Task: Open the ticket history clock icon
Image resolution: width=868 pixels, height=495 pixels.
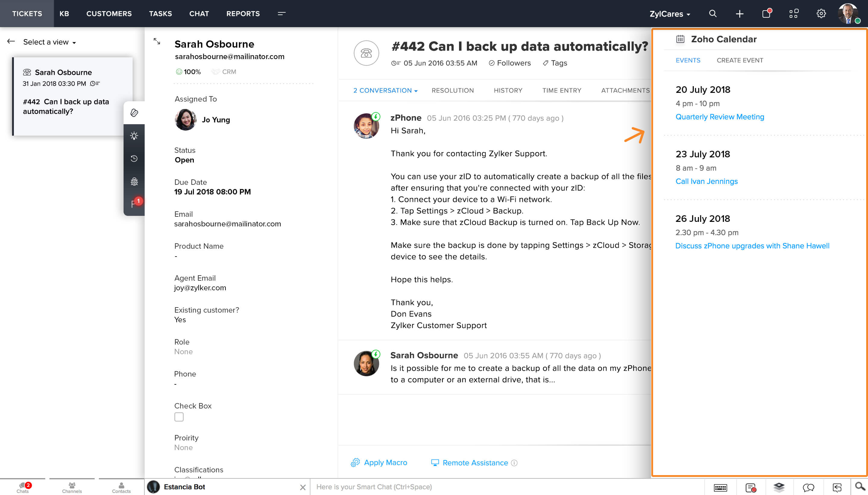Action: tap(134, 159)
